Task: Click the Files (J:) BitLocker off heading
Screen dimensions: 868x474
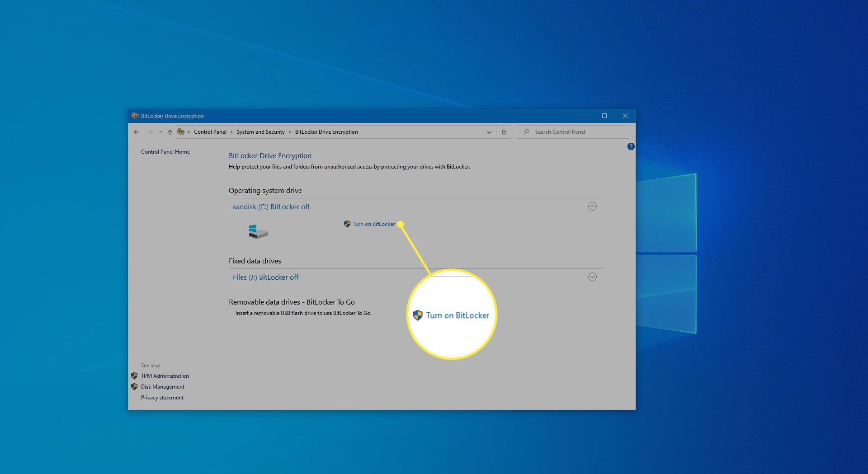Action: pos(265,277)
